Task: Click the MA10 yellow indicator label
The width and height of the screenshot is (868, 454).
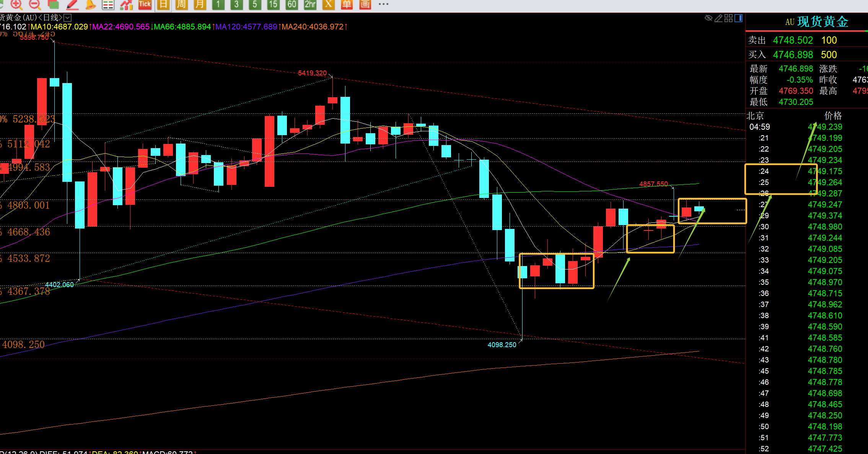Action: coord(59,27)
